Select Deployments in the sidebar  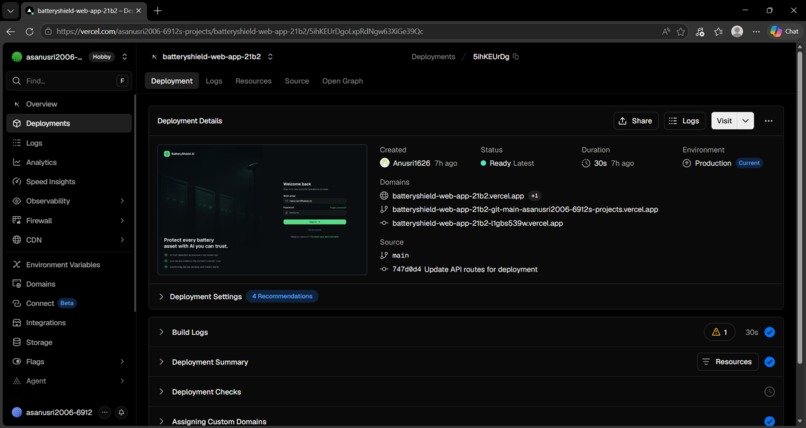tap(69, 123)
